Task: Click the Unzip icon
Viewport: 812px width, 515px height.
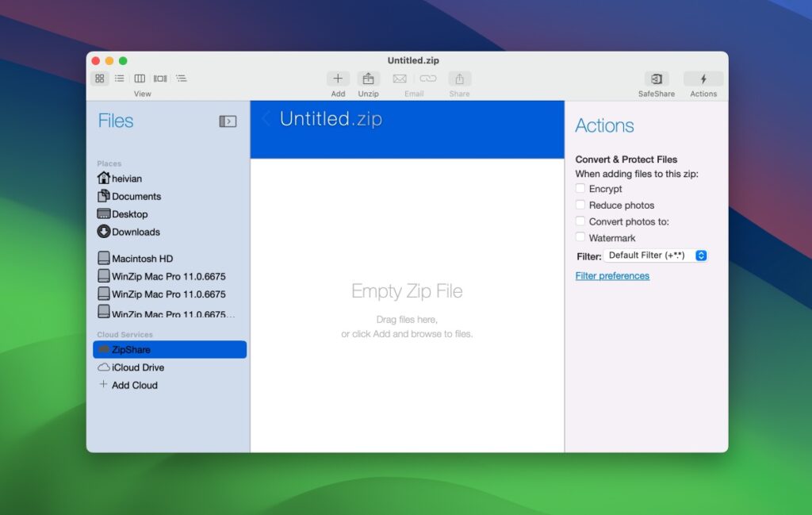Action: [368, 79]
